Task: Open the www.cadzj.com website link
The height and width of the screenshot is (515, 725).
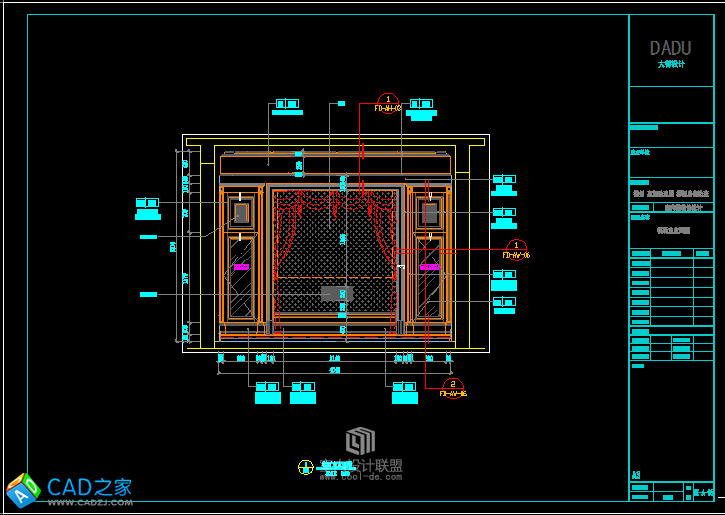Action: point(90,502)
